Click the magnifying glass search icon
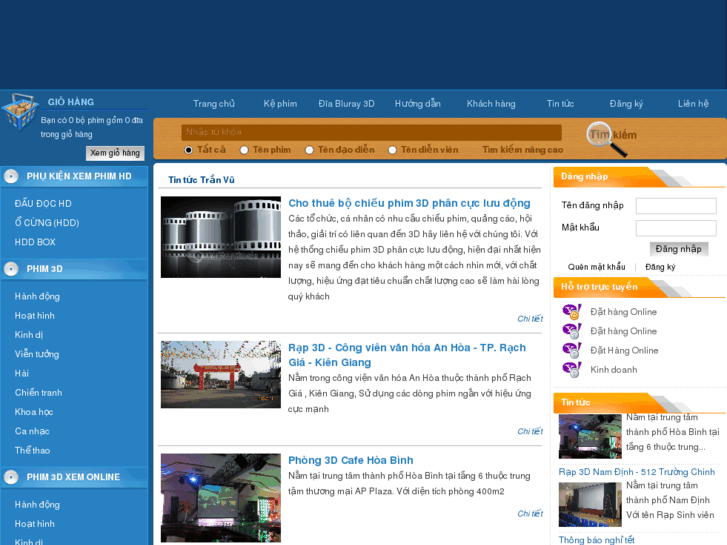The width and height of the screenshot is (727, 545). [x=607, y=139]
